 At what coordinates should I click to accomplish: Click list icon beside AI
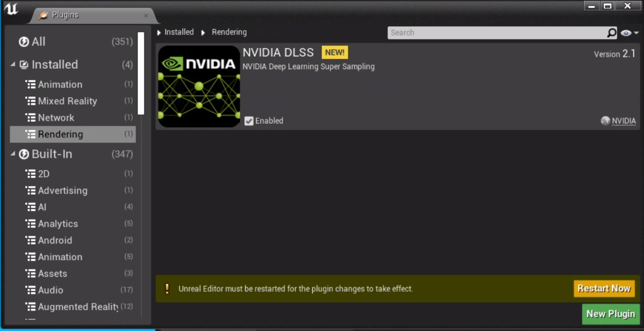[31, 207]
